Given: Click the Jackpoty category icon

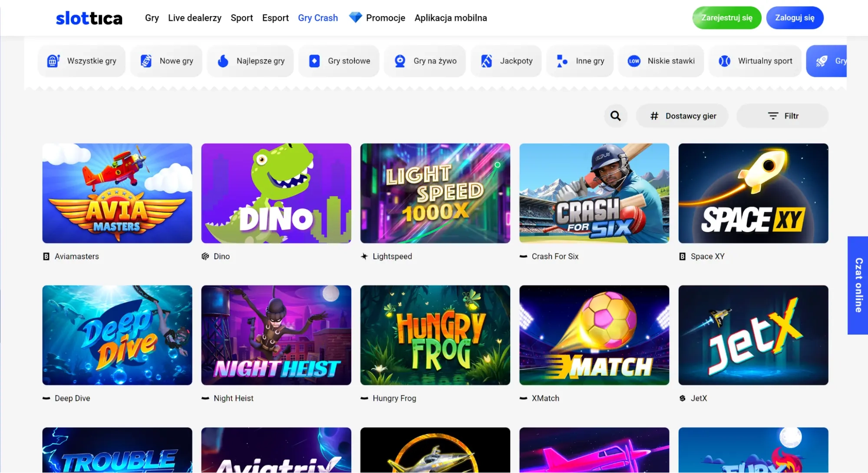Looking at the screenshot, I should (x=486, y=61).
